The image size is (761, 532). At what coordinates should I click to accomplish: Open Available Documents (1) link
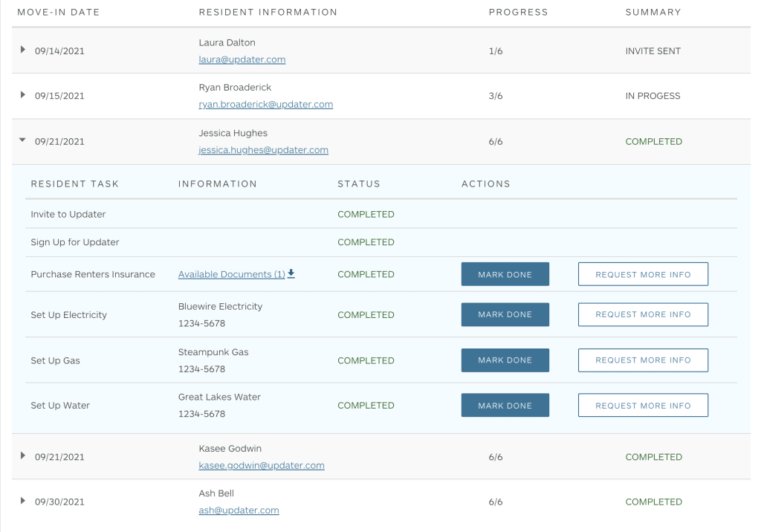(232, 274)
